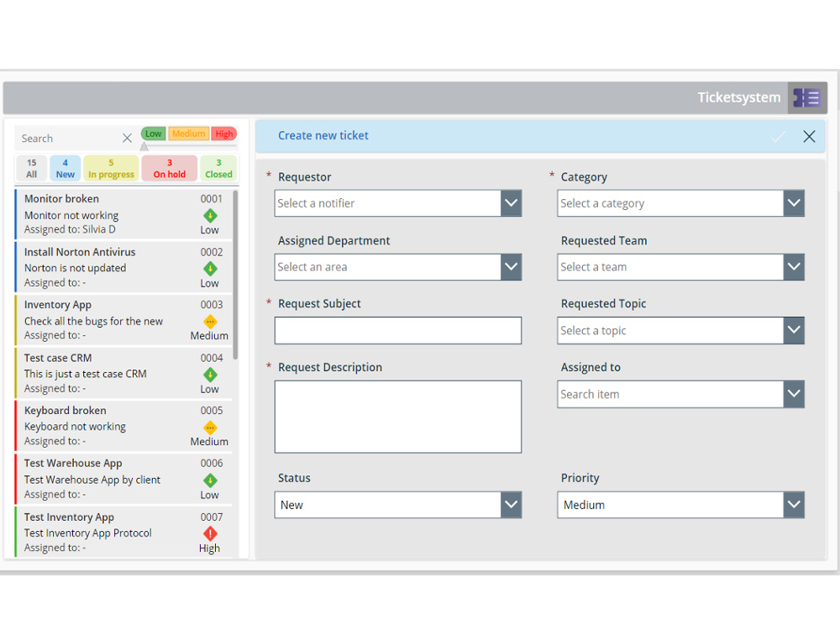Click medium priority icon on ticket 0005
The height and width of the screenshot is (630, 840).
coord(210,428)
